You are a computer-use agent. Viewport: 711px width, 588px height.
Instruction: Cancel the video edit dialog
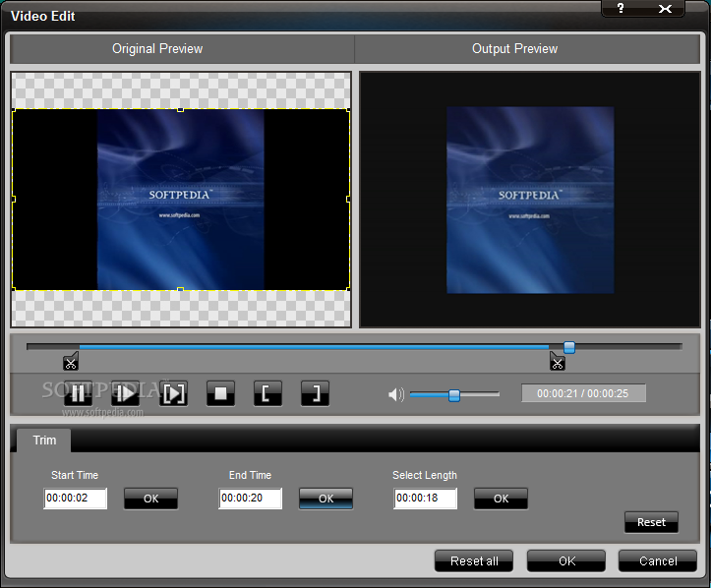(x=658, y=561)
